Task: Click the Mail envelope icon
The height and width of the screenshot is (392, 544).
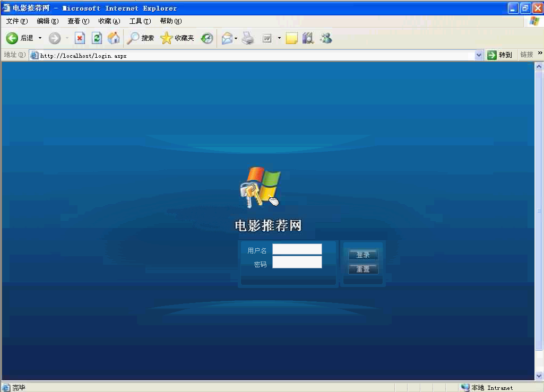Action: (x=227, y=38)
